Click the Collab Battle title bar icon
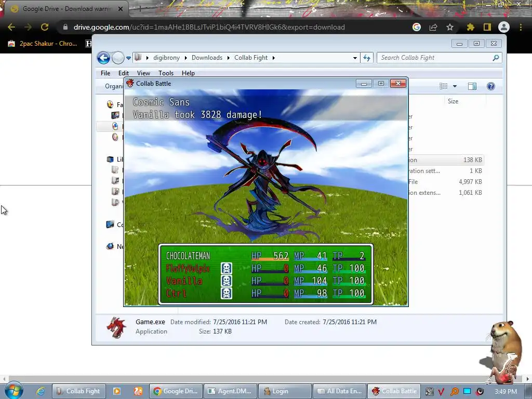This screenshot has width=532, height=399. [x=130, y=84]
